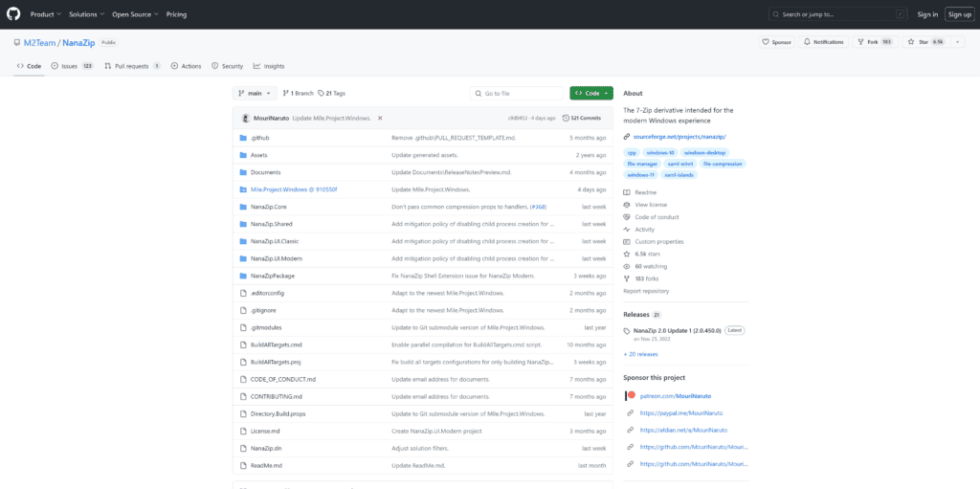Image resolution: width=980 pixels, height=489 pixels.
Task: Switch to the Insights tab
Action: [x=269, y=66]
